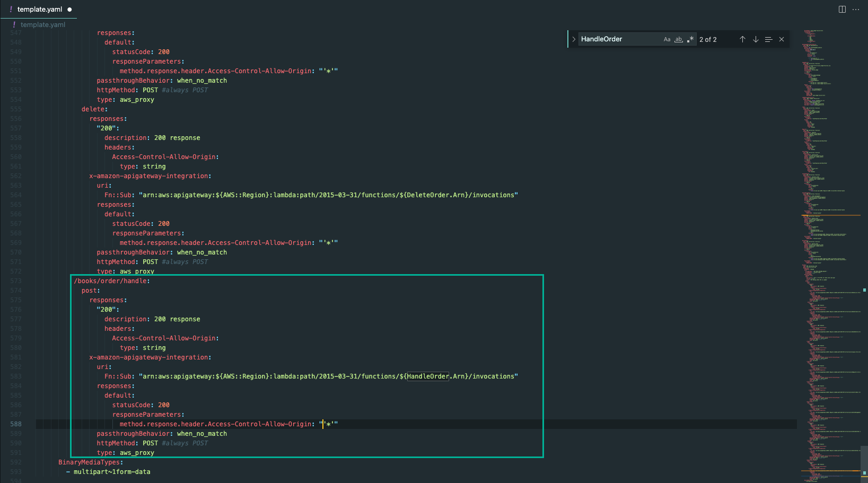Image resolution: width=868 pixels, height=483 pixels.
Task: Click 'statusCode: 200' on line 549
Action: point(141,52)
